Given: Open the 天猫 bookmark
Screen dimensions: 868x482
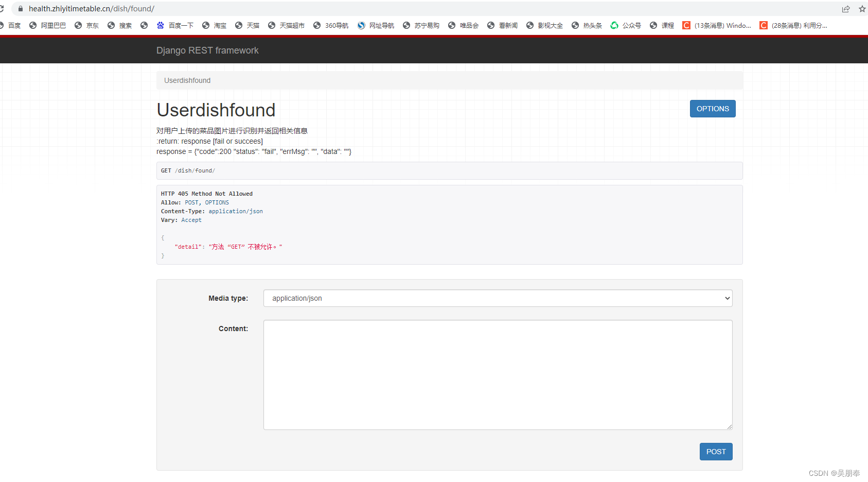Looking at the screenshot, I should click(247, 25).
